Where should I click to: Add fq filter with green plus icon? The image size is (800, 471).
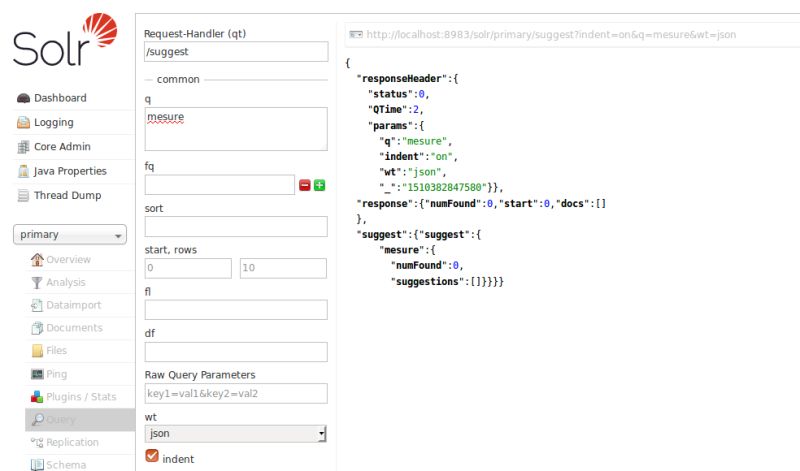coord(319,185)
